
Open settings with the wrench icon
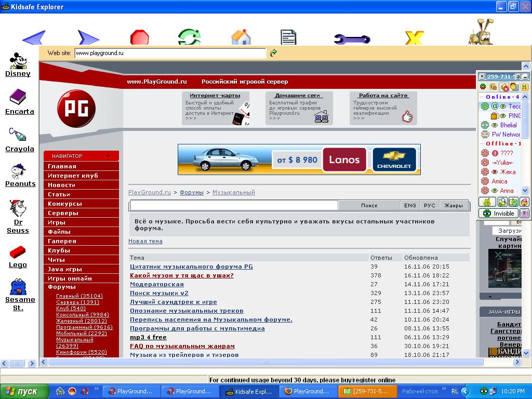point(351,39)
